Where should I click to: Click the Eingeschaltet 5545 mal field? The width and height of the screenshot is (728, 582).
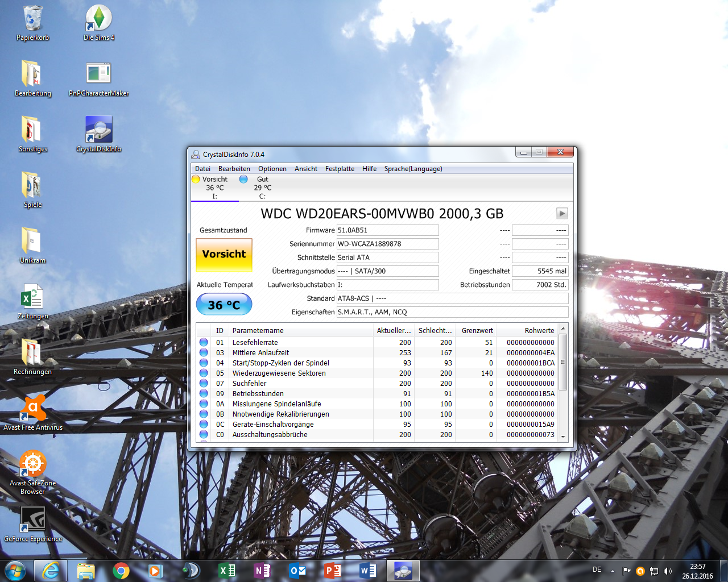[540, 271]
